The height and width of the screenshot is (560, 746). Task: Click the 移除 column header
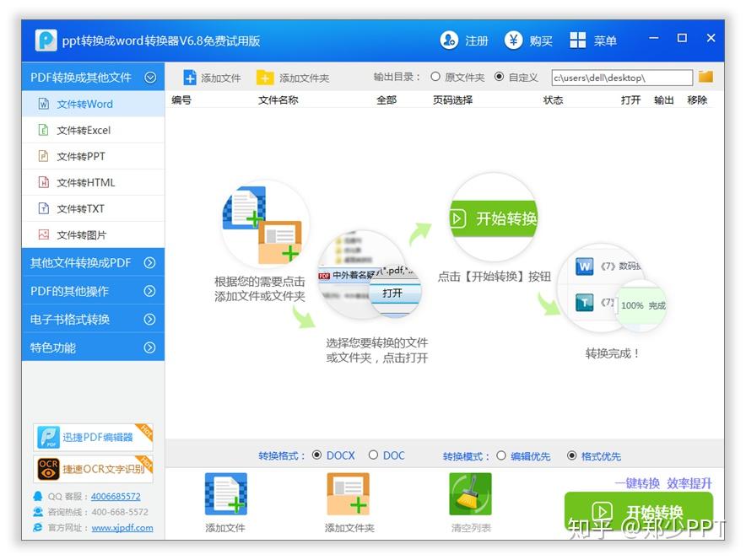point(697,100)
